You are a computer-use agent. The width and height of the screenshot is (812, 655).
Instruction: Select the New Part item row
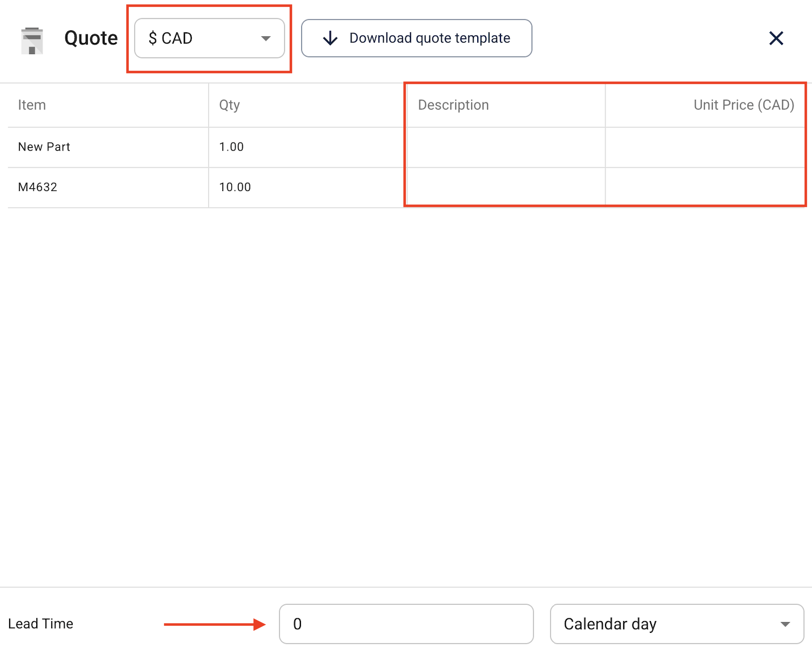[44, 147]
